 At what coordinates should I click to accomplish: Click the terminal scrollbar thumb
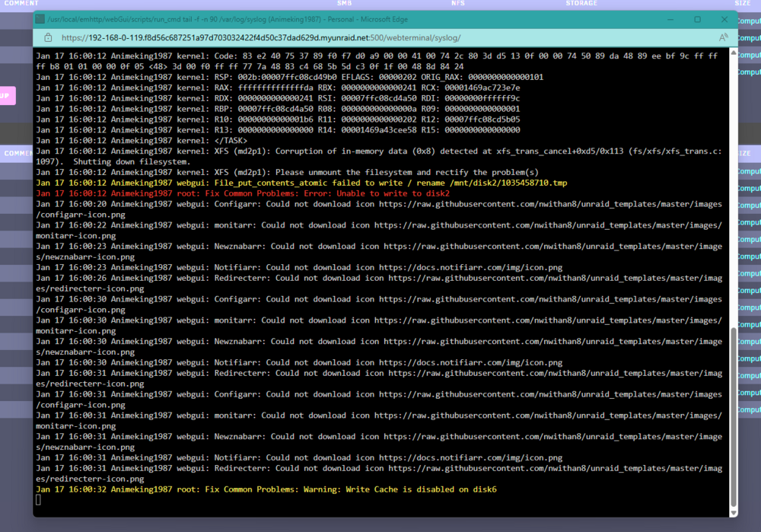(x=734, y=417)
